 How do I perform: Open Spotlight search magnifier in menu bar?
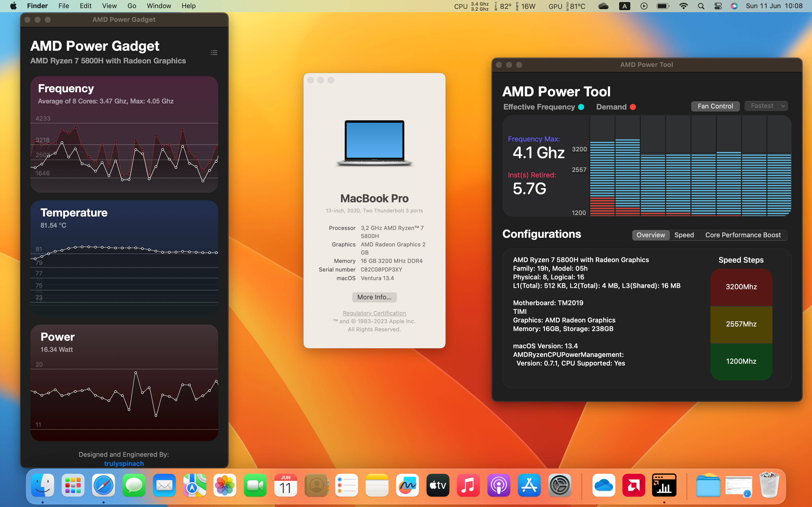tap(701, 6)
